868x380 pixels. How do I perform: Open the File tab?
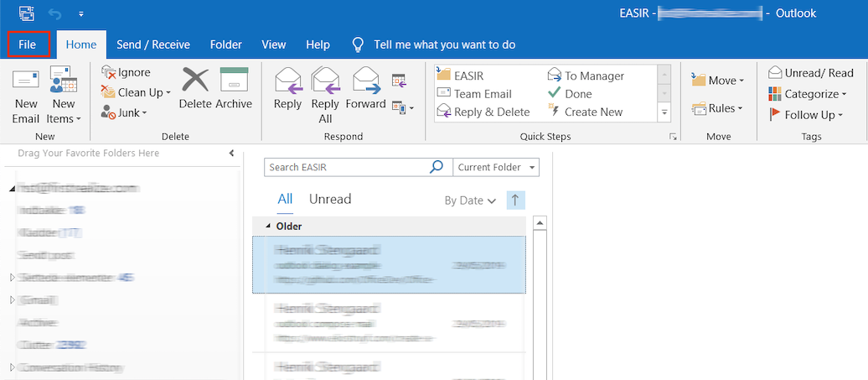pyautogui.click(x=28, y=44)
